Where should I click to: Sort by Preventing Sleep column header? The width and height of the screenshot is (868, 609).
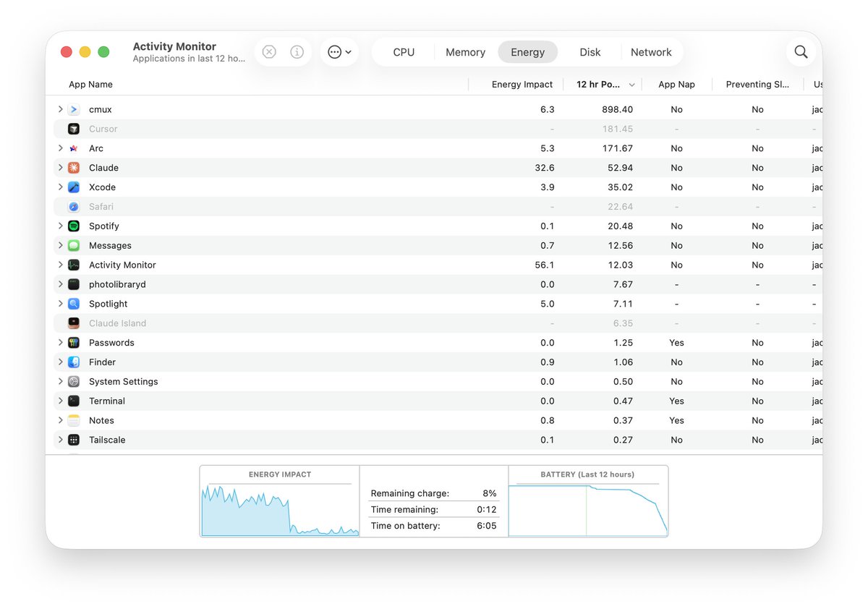click(x=757, y=85)
